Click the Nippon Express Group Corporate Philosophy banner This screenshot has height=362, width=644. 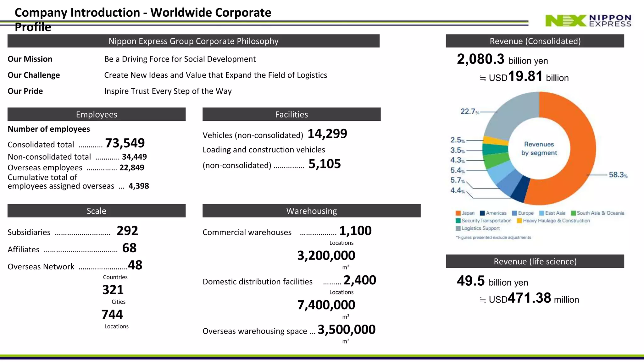click(x=193, y=41)
